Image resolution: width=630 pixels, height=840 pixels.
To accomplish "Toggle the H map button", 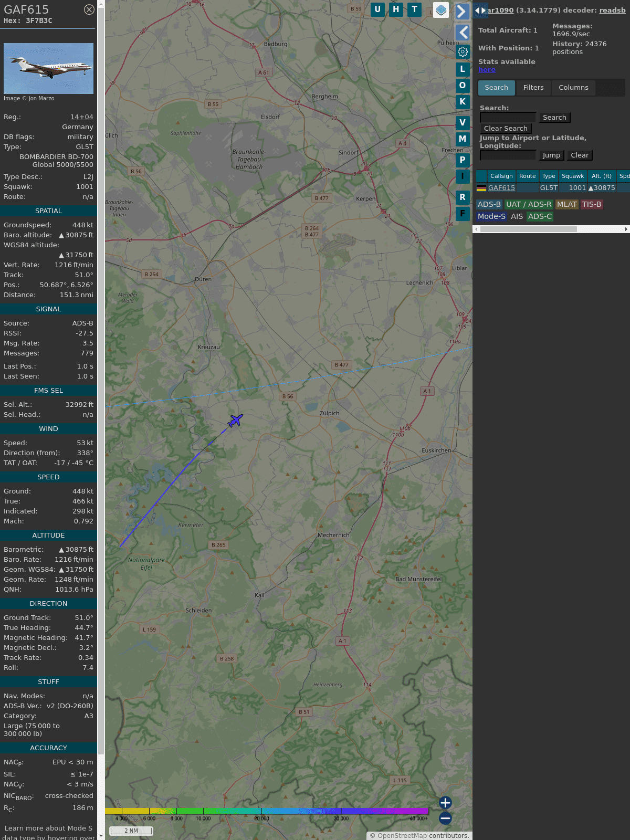I will click(x=396, y=9).
